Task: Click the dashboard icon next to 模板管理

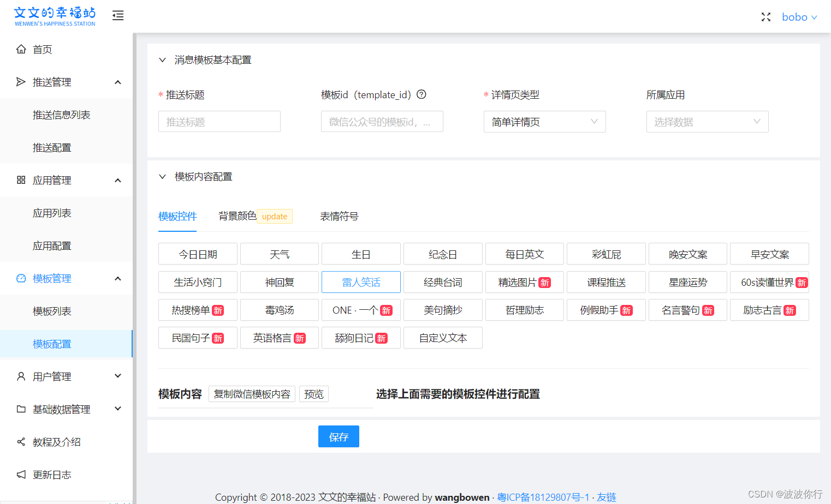Action: (x=21, y=278)
